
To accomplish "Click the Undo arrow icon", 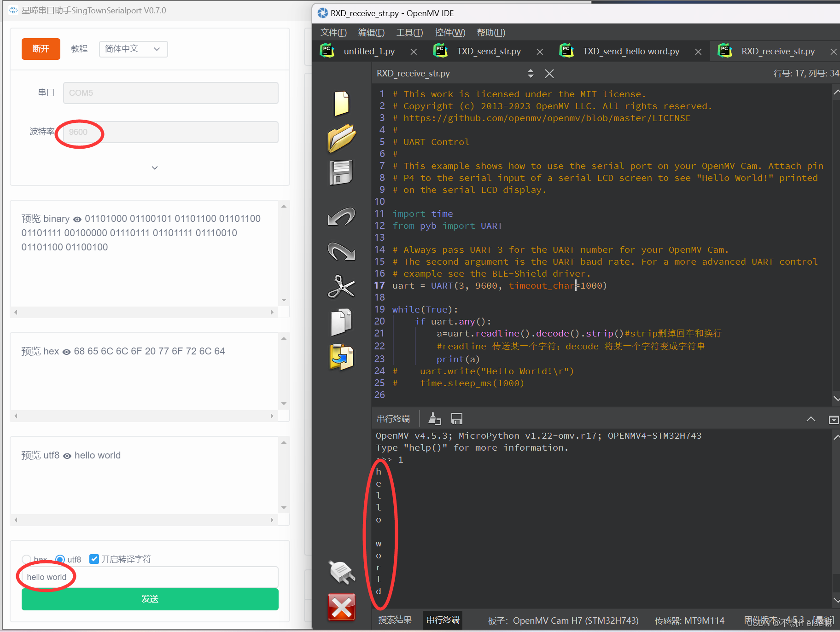I will click(341, 216).
